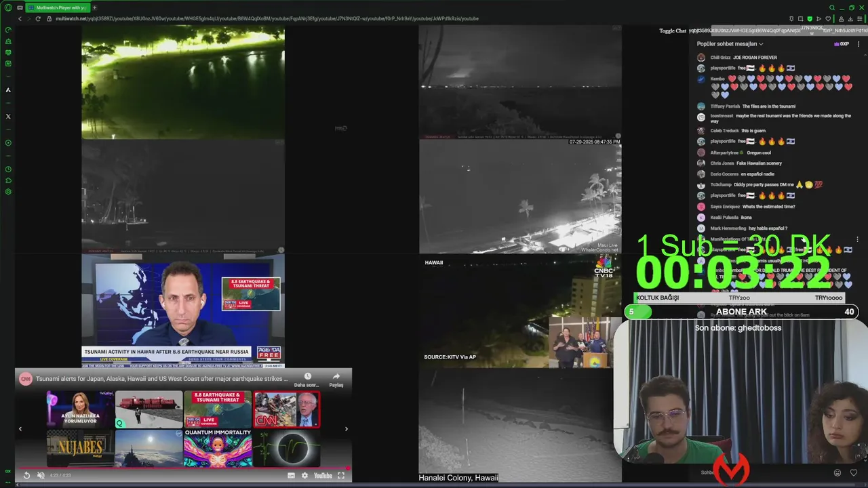
Task: Play the Nujabes suggested video
Action: (80, 448)
